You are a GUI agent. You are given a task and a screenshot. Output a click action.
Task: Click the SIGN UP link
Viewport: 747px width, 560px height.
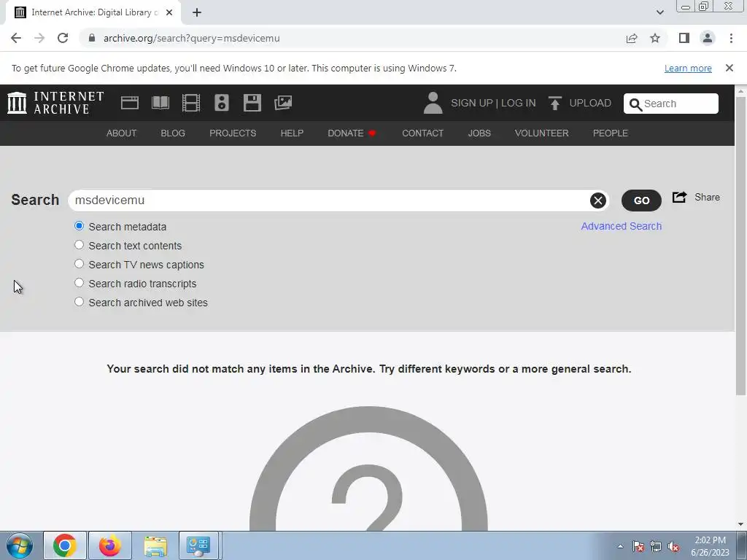click(472, 104)
